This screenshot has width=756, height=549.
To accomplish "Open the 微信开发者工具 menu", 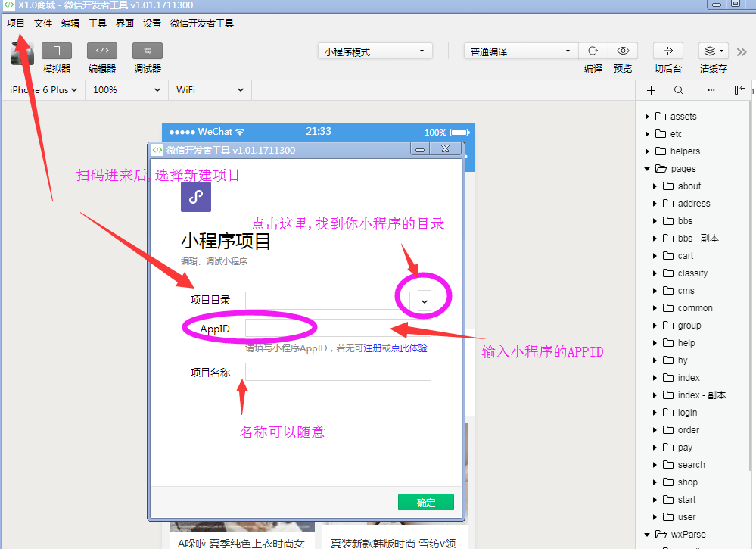I will tap(202, 23).
